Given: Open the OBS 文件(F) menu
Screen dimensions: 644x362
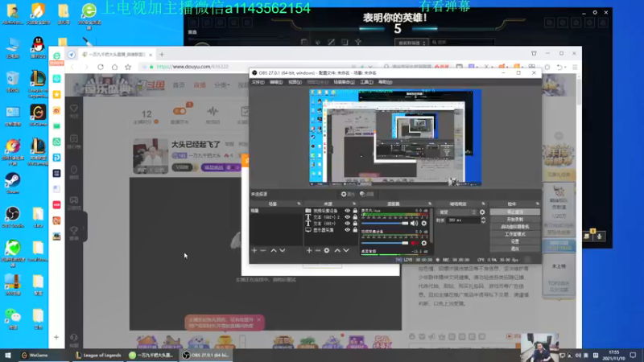Looking at the screenshot, I should [x=258, y=82].
